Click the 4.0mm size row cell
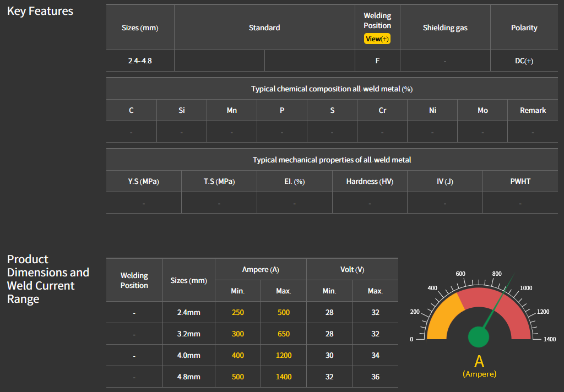This screenshot has width=564, height=392. pyautogui.click(x=188, y=356)
